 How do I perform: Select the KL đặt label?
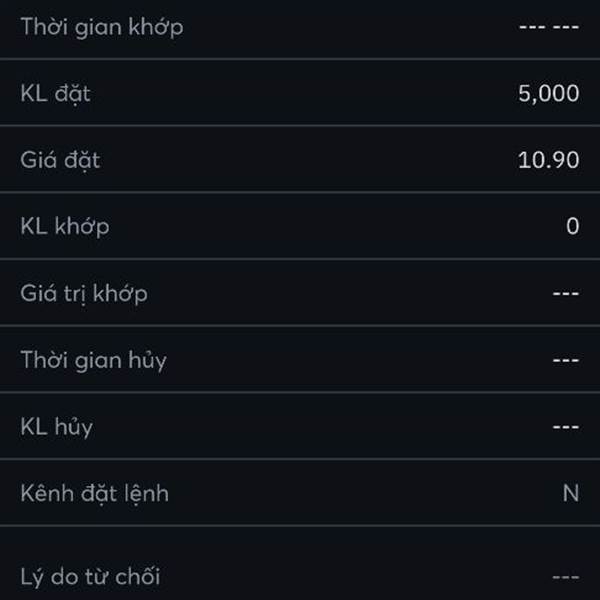(x=55, y=94)
